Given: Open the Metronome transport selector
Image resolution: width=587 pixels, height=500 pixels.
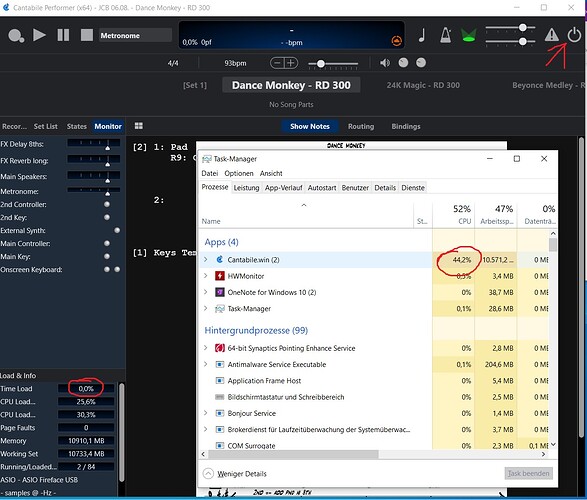Looking at the screenshot, I should click(135, 36).
